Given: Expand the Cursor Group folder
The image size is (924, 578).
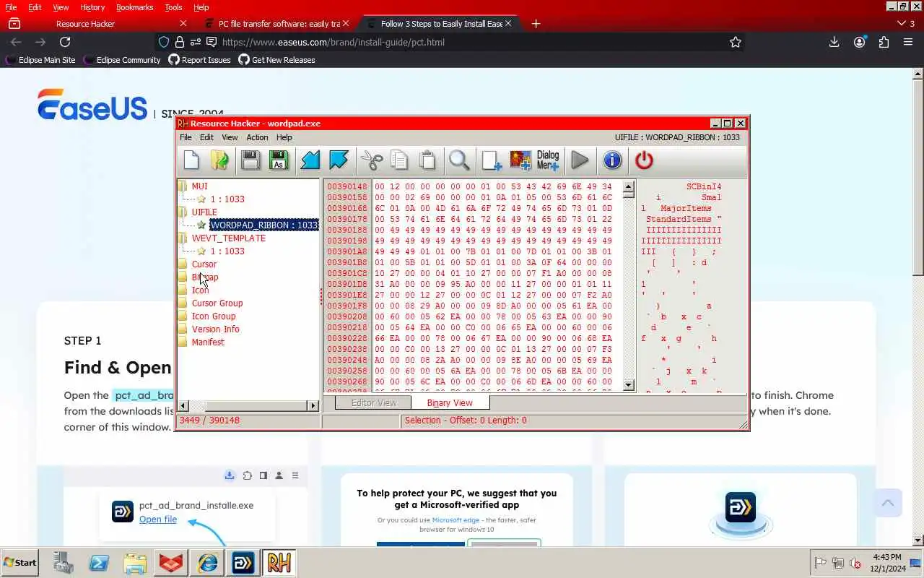Looking at the screenshot, I should (183, 303).
